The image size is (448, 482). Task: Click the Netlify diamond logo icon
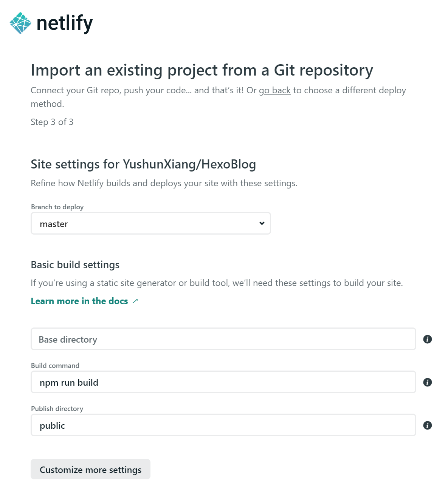(x=20, y=23)
